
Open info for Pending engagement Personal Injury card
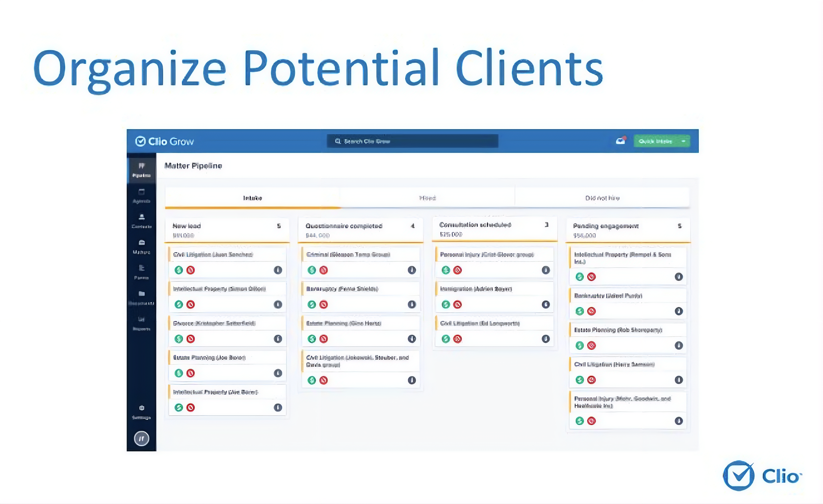tap(679, 421)
